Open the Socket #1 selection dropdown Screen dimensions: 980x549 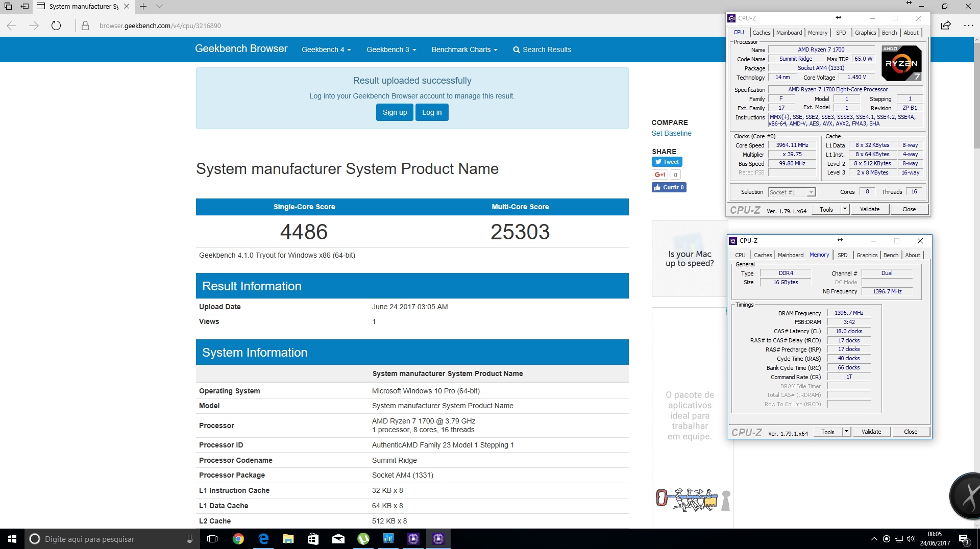click(x=792, y=192)
